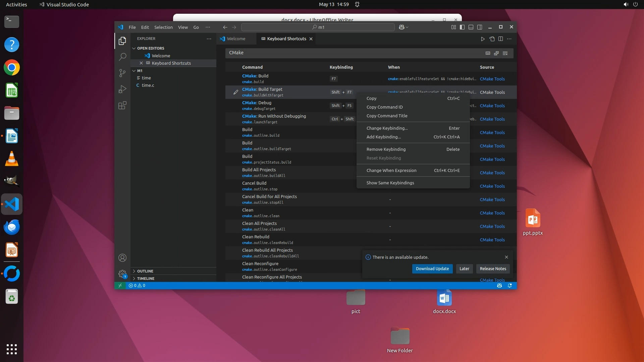Click Sort by Precedence icon
The width and height of the screenshot is (644, 362).
(496, 53)
